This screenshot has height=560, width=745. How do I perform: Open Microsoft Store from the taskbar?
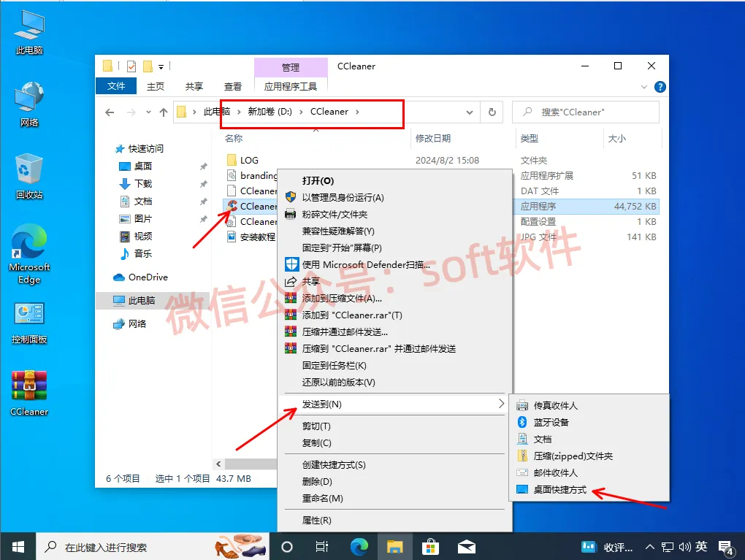(430, 547)
